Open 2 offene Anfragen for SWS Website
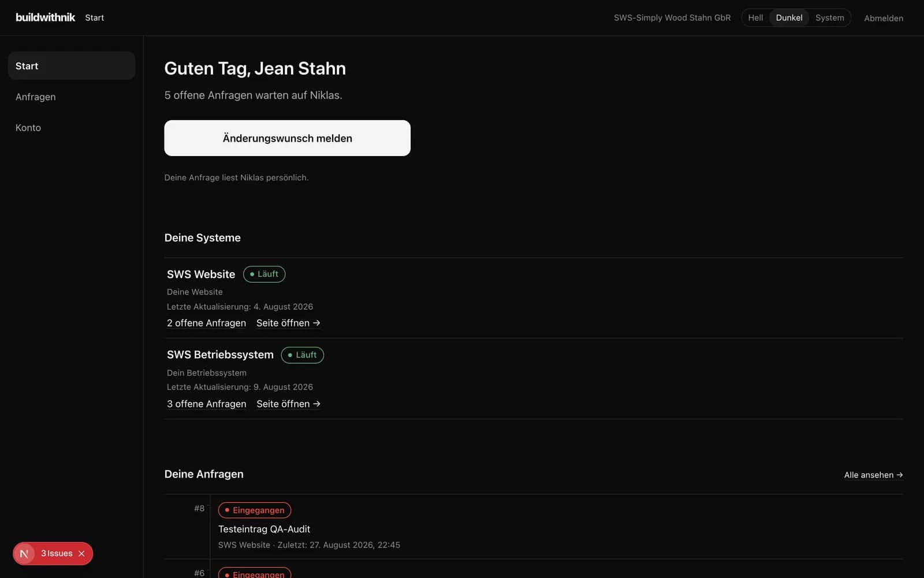Image resolution: width=924 pixels, height=578 pixels. click(206, 323)
